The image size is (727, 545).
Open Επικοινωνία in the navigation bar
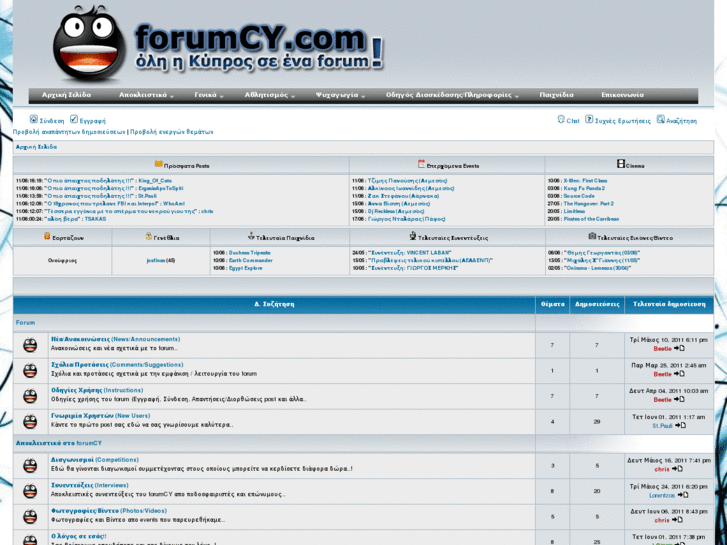tap(623, 95)
